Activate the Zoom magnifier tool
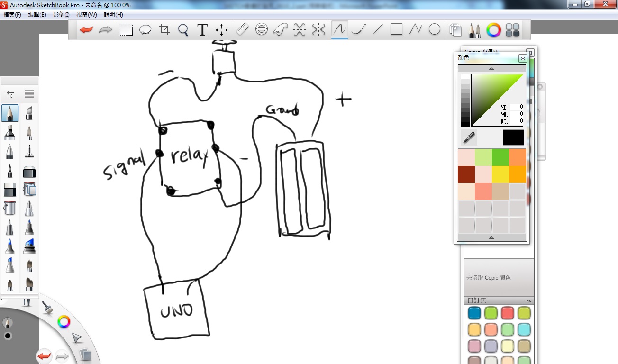Image resolution: width=618 pixels, height=364 pixels. pyautogui.click(x=183, y=30)
